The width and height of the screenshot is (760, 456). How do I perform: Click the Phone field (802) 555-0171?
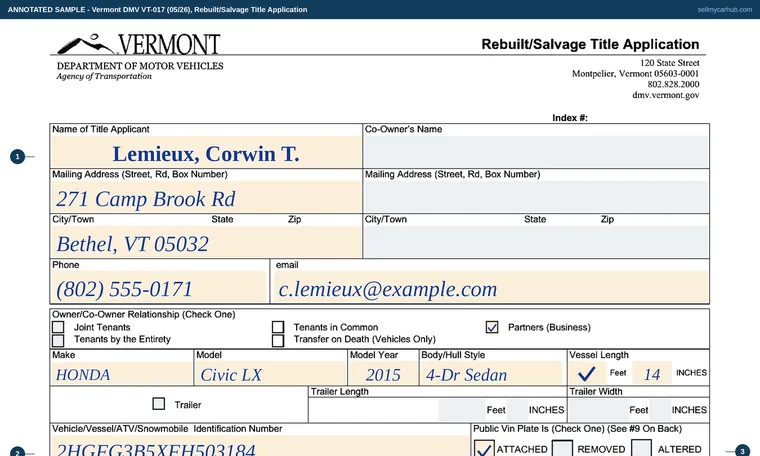[159, 287]
